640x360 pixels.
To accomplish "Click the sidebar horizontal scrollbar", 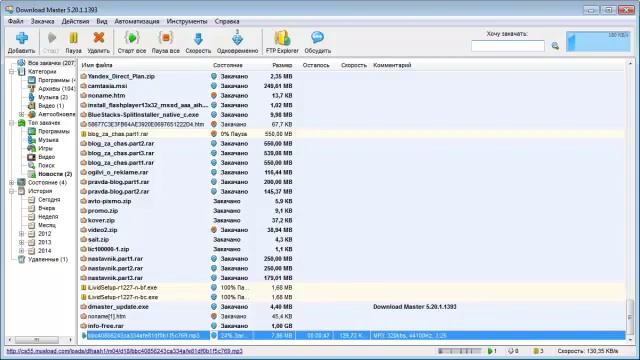I will (x=40, y=340).
